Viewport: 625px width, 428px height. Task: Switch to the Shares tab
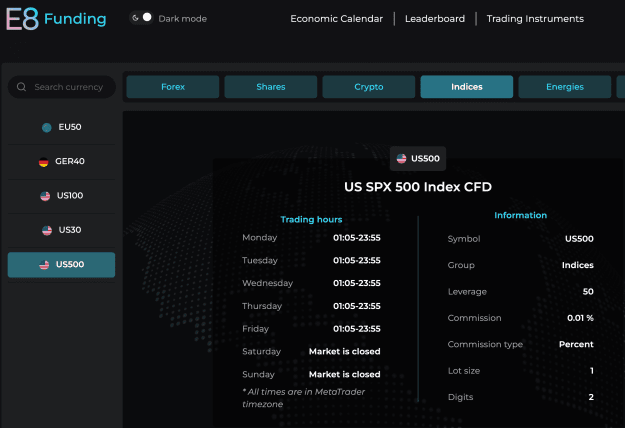[x=271, y=87]
